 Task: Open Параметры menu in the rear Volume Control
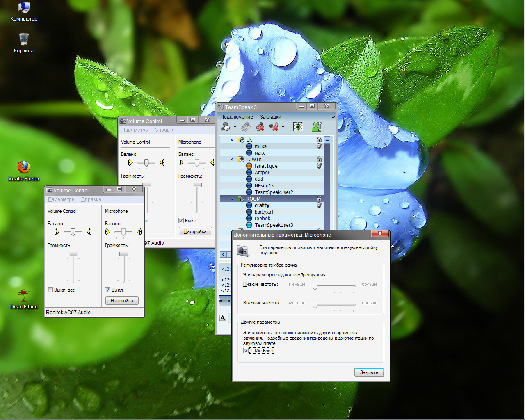pos(135,130)
